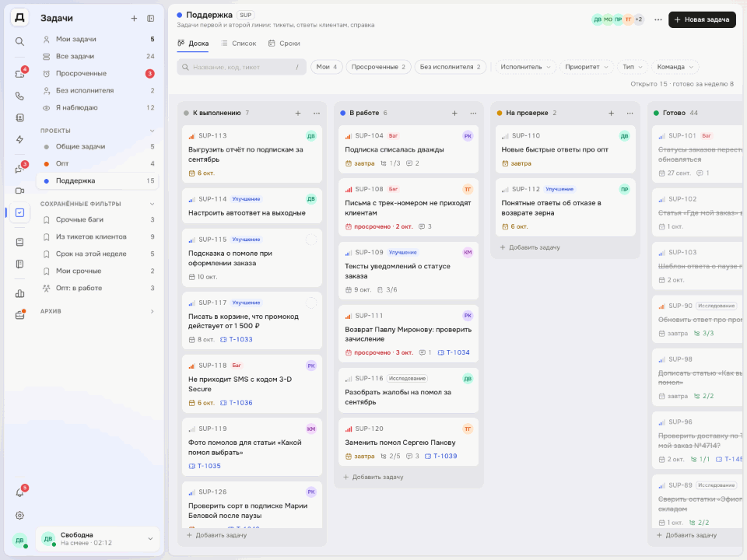Focus the Название, код, тикет search field
The height and width of the screenshot is (560, 747).
[241, 67]
